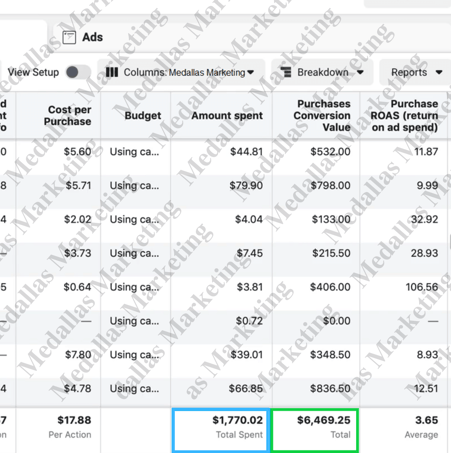Select the $2.02 cost per purchase cell

(77, 220)
